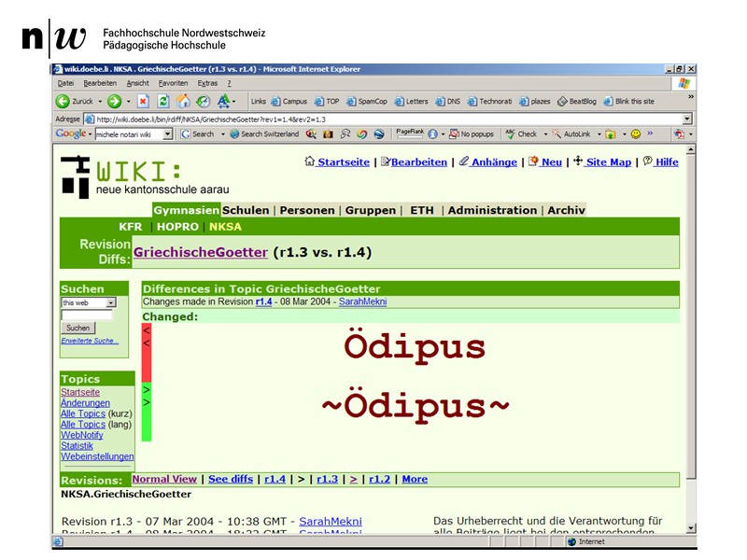Image resolution: width=747 pixels, height=560 pixels.
Task: Click the browser Back (Zurück) button
Action: [74, 101]
